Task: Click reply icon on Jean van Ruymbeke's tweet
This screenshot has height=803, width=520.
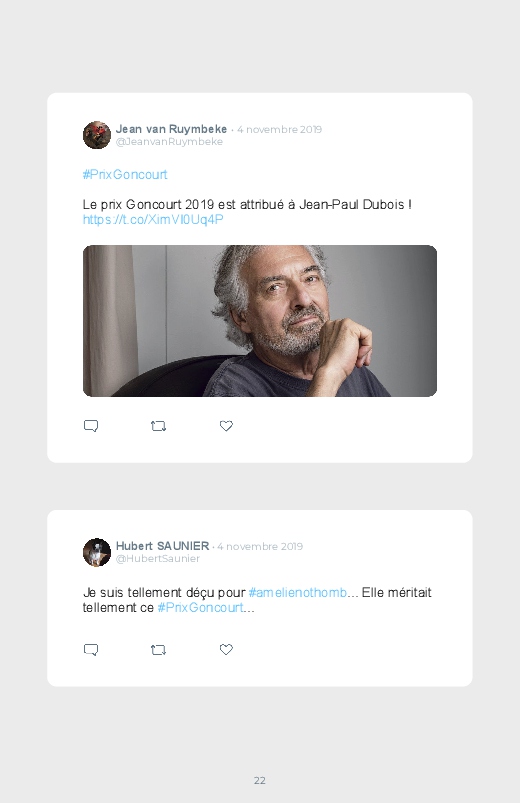Action: coord(91,426)
